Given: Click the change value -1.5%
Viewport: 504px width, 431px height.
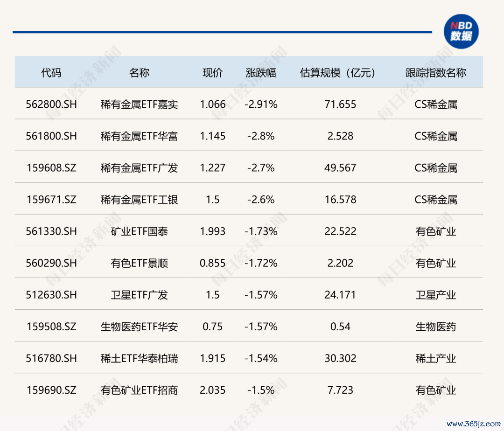Looking at the screenshot, I should tap(261, 390).
